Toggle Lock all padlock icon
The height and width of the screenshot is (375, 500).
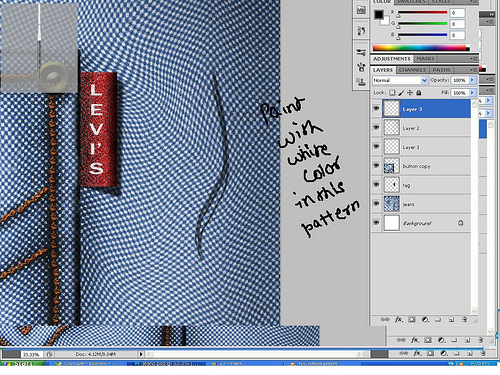click(x=419, y=93)
